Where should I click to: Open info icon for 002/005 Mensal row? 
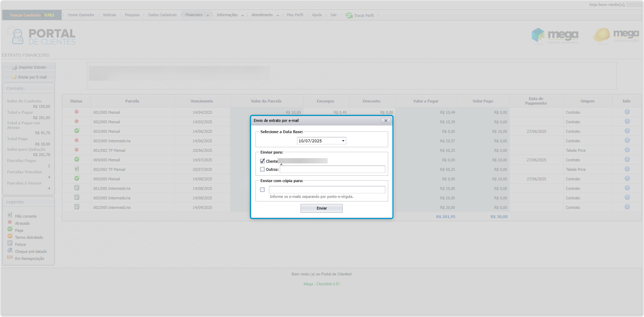tap(627, 121)
